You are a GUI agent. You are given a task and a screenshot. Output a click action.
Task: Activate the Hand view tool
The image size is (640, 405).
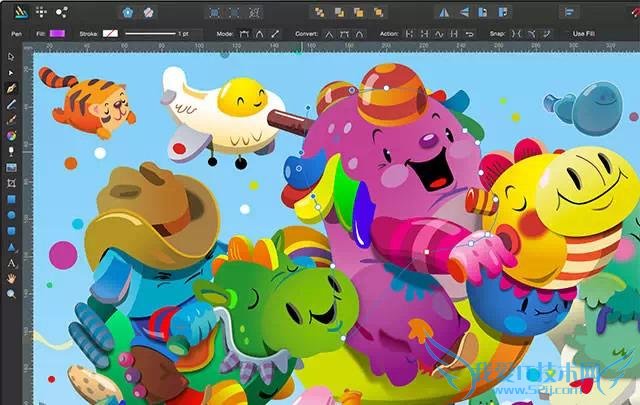pyautogui.click(x=11, y=278)
